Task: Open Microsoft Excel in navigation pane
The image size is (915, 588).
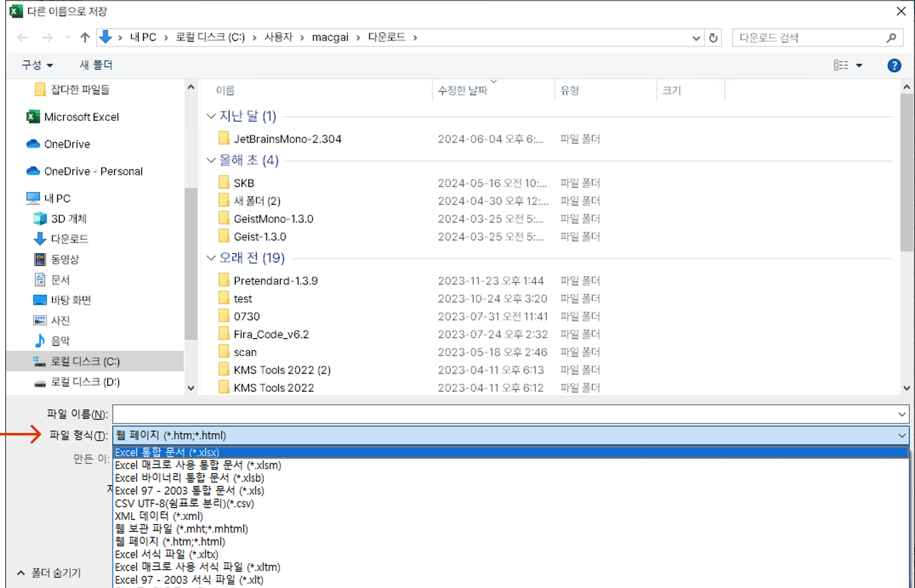Action: point(81,117)
